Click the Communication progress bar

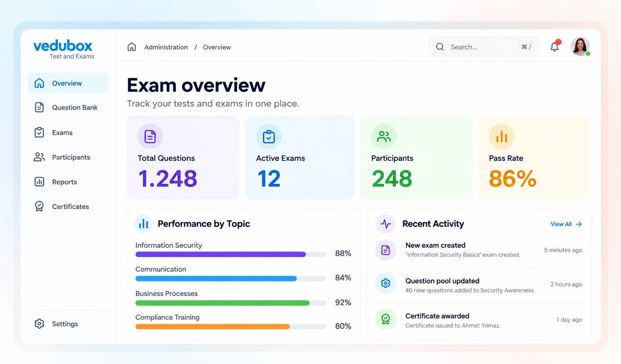230,279
